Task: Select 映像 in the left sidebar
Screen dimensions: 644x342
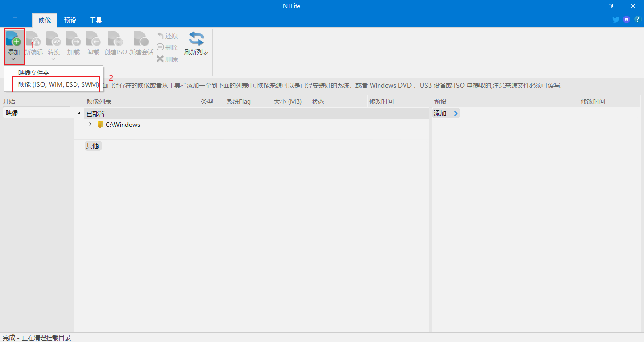Action: [38, 113]
